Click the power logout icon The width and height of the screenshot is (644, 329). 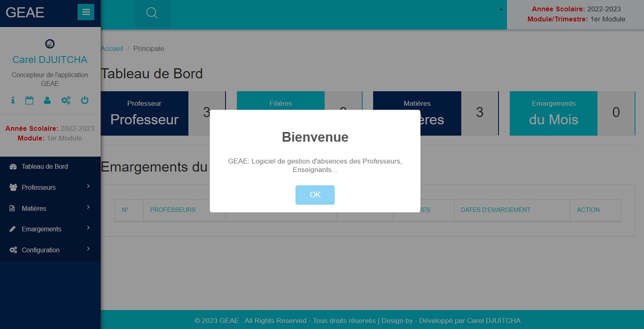pos(85,100)
